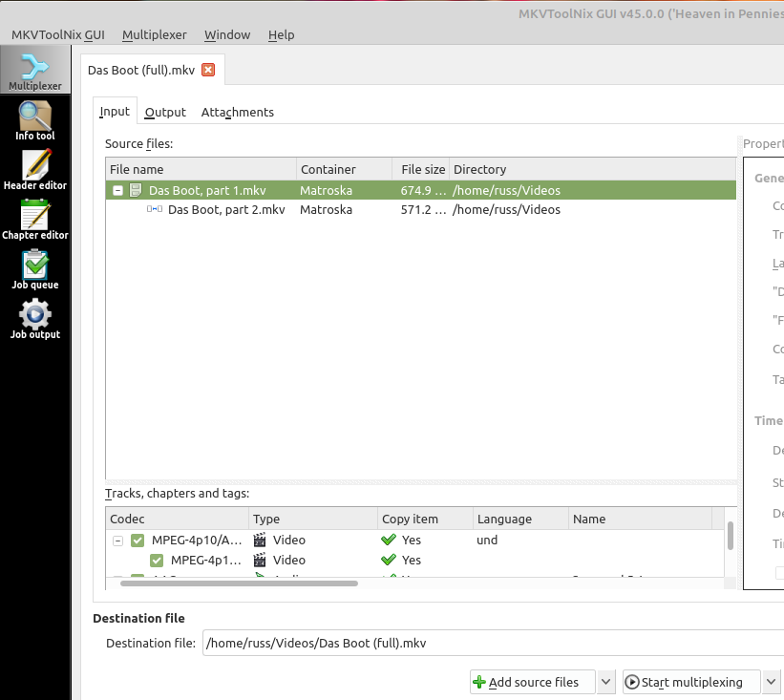Viewport: 784px width, 700px height.
Task: Click the tracks list vertical scrollbar
Action: coord(730,536)
